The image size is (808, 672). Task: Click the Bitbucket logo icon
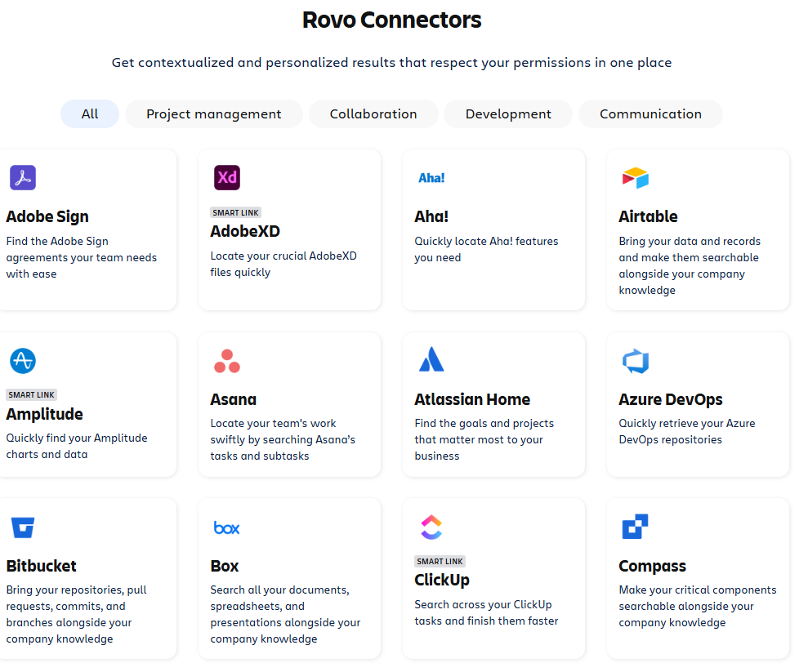[23, 527]
